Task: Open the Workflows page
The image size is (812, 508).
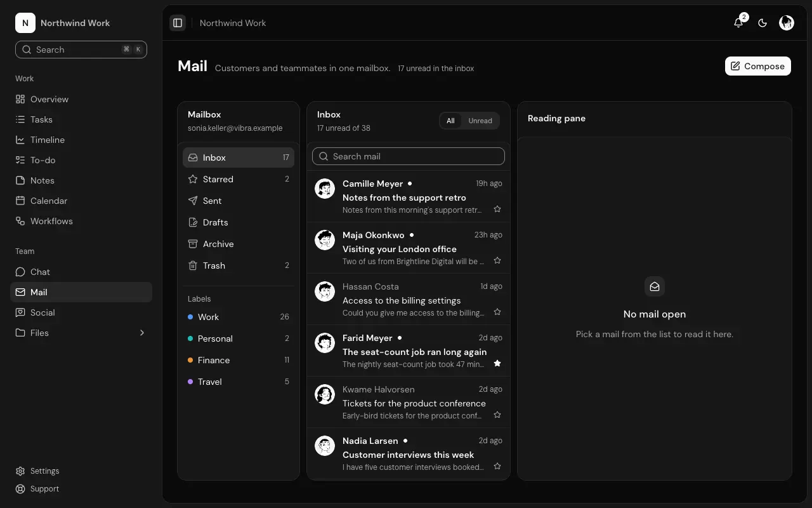Action: click(x=81, y=221)
